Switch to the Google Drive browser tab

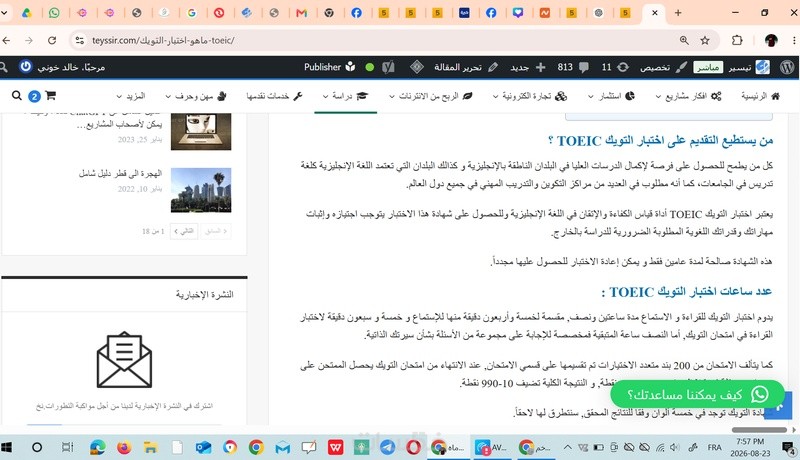[x=27, y=13]
